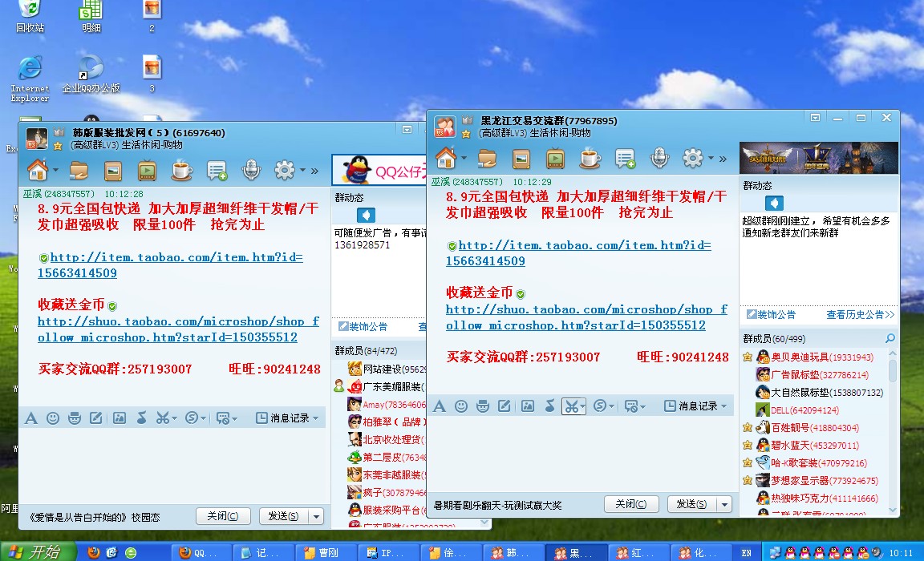Select member DELL(642094124)
This screenshot has height=561, width=924.
click(805, 410)
